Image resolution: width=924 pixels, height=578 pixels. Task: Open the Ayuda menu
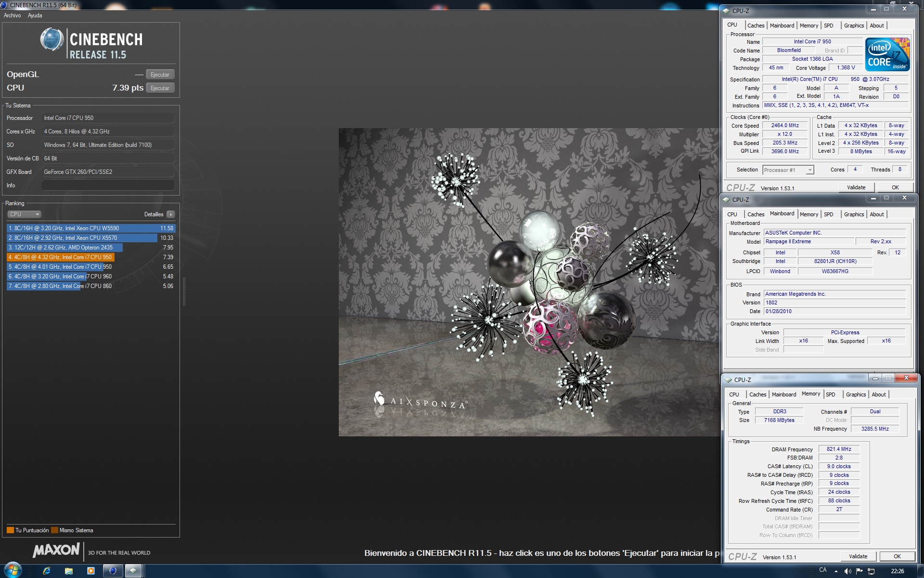coord(35,15)
